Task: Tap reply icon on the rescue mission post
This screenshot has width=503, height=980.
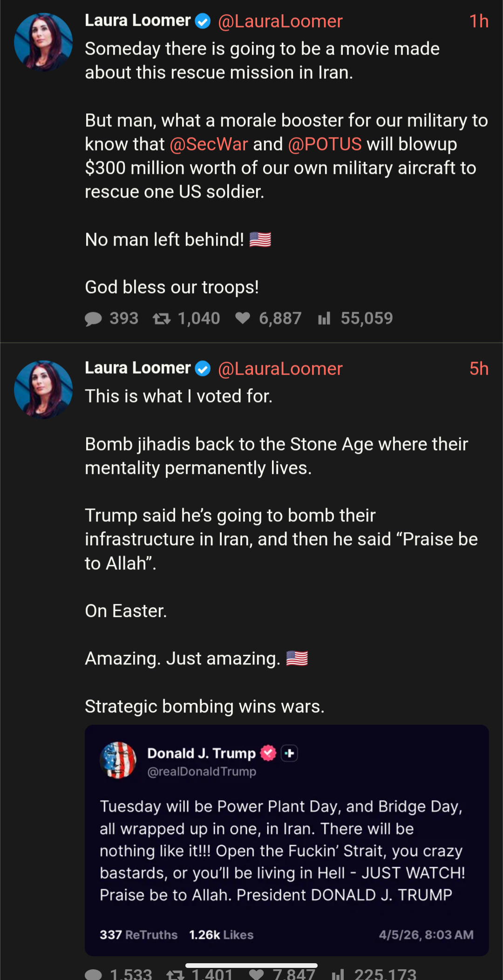Action: pos(94,319)
